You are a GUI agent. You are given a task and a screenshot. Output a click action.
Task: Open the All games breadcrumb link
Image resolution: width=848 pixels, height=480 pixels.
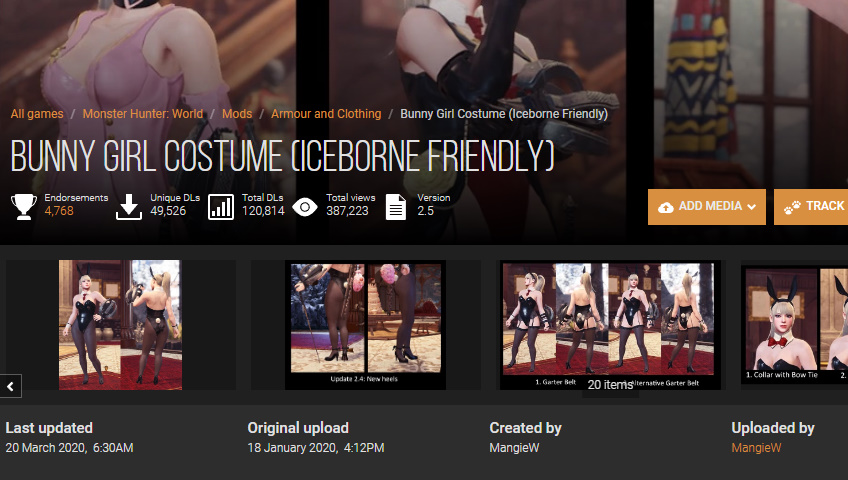[x=37, y=114]
